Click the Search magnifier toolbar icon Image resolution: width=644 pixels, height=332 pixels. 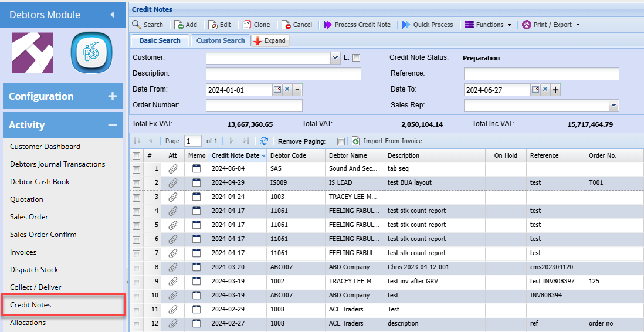137,25
